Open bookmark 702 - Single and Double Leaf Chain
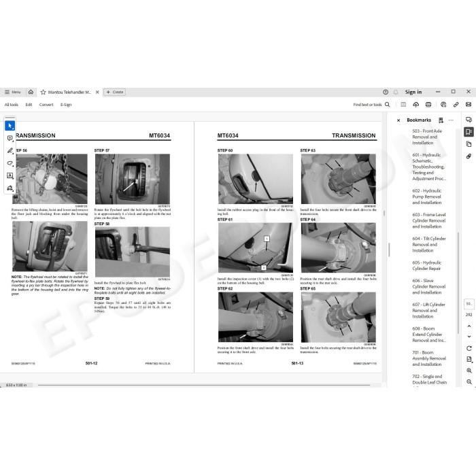The height and width of the screenshot is (476, 476). coord(429,379)
